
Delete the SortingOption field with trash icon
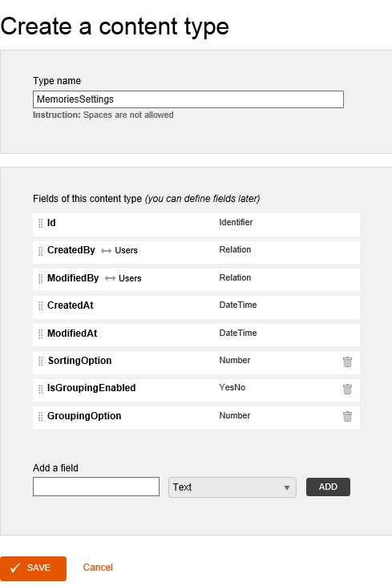point(347,362)
